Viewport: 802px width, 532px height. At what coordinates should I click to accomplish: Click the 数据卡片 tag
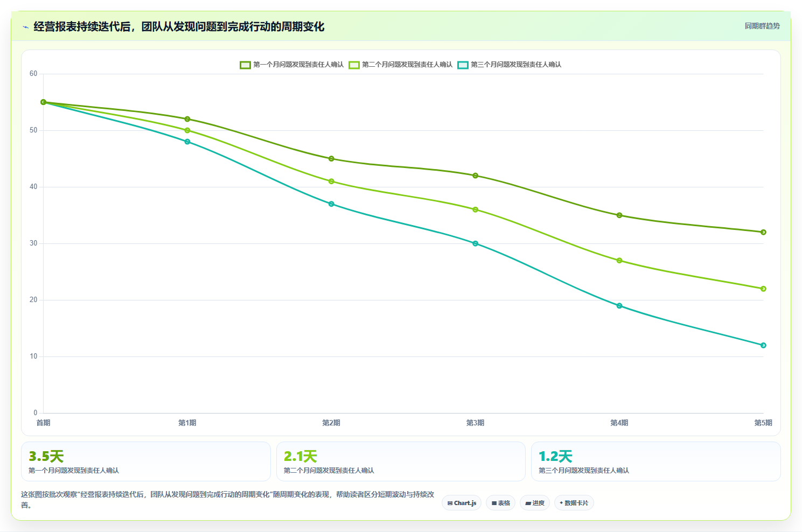[x=574, y=503]
